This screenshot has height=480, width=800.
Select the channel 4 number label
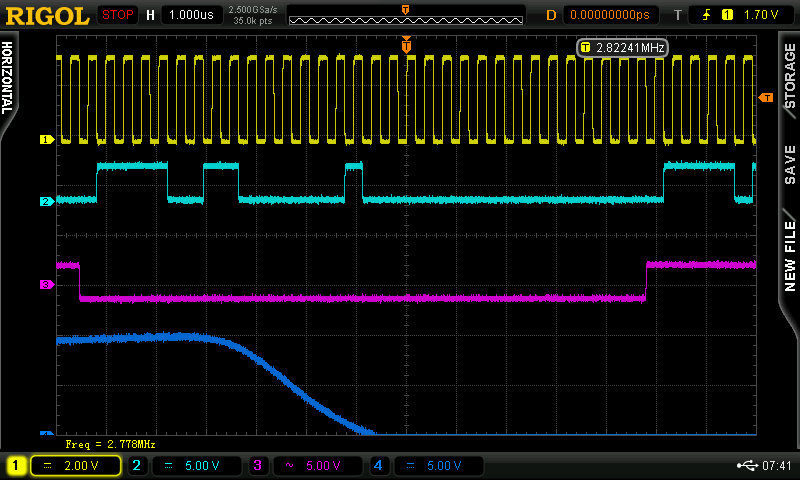[378, 465]
